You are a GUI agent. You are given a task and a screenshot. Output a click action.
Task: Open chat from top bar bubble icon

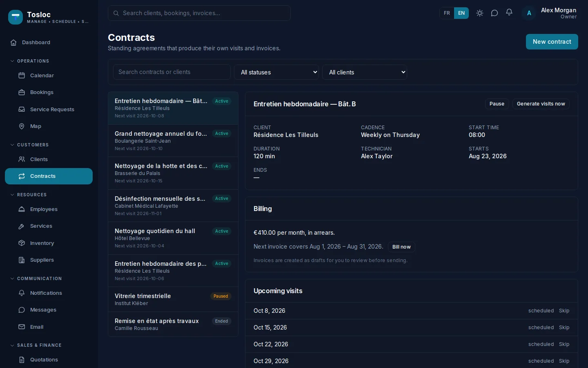coord(494,13)
